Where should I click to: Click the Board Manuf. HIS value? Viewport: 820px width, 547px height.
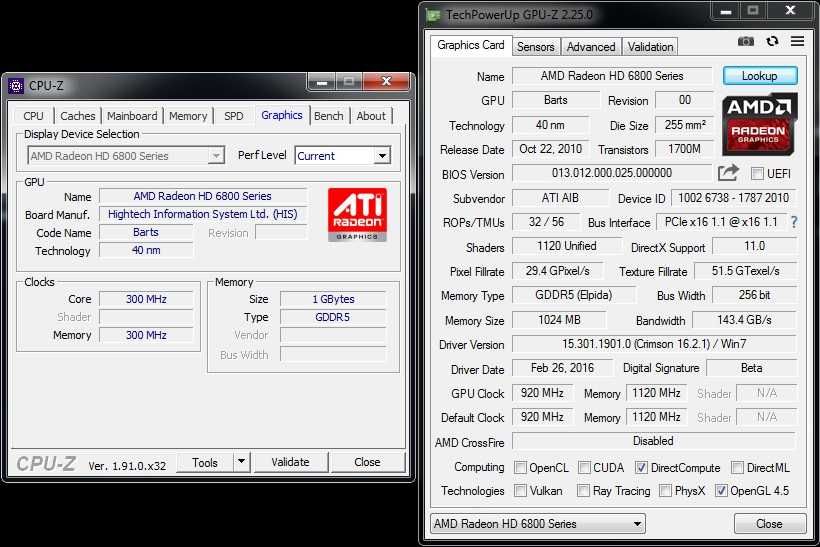tap(202, 214)
